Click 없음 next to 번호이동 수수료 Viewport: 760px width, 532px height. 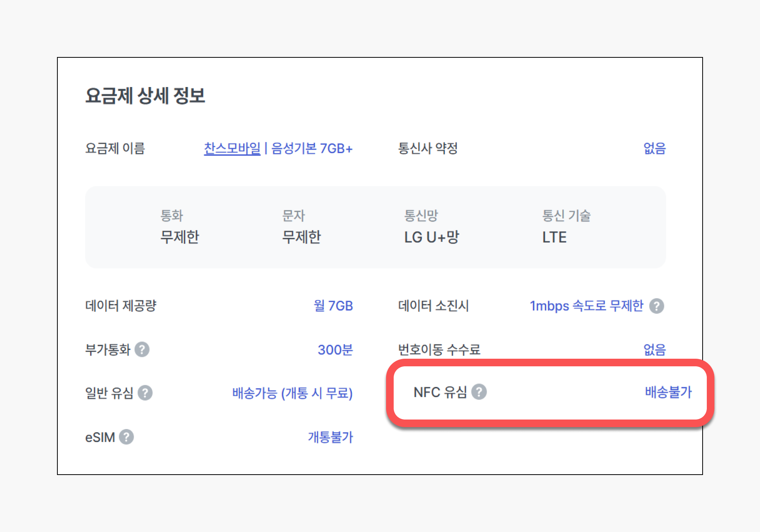point(654,350)
